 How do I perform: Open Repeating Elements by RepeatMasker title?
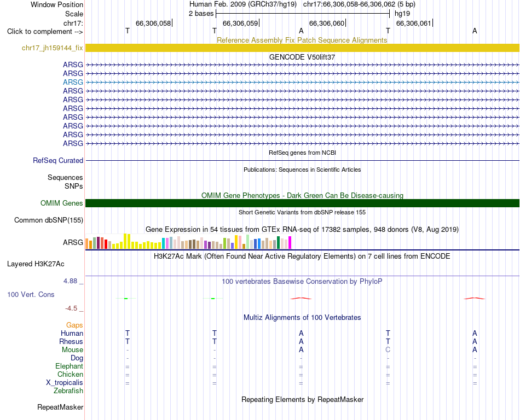(302, 399)
